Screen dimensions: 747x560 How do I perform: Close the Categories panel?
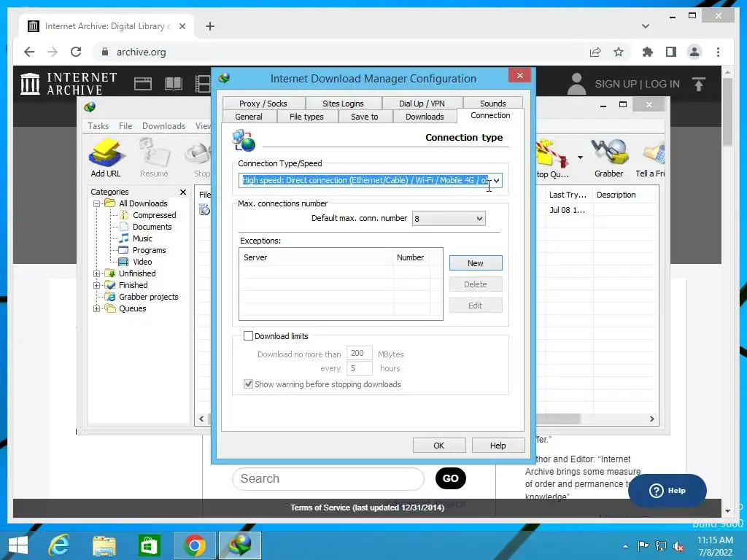pyautogui.click(x=183, y=192)
